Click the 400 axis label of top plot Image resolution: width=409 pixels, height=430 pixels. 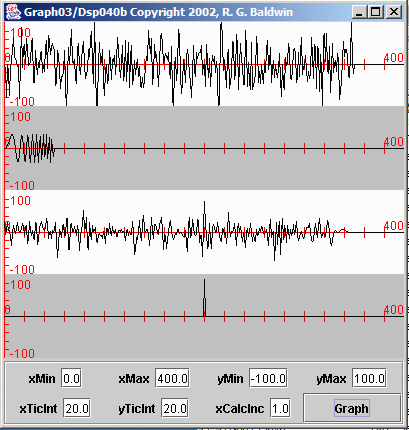394,58
